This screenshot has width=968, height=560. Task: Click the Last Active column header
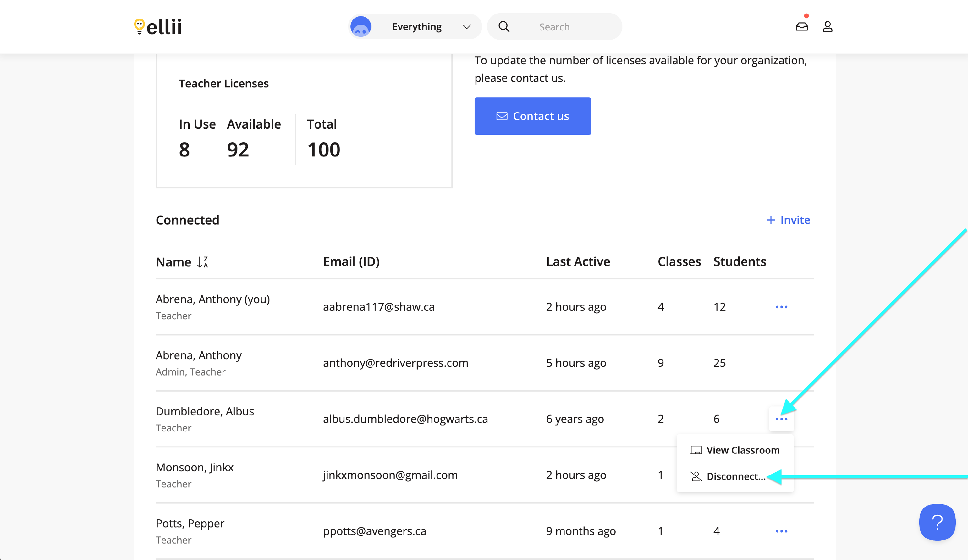(x=578, y=262)
